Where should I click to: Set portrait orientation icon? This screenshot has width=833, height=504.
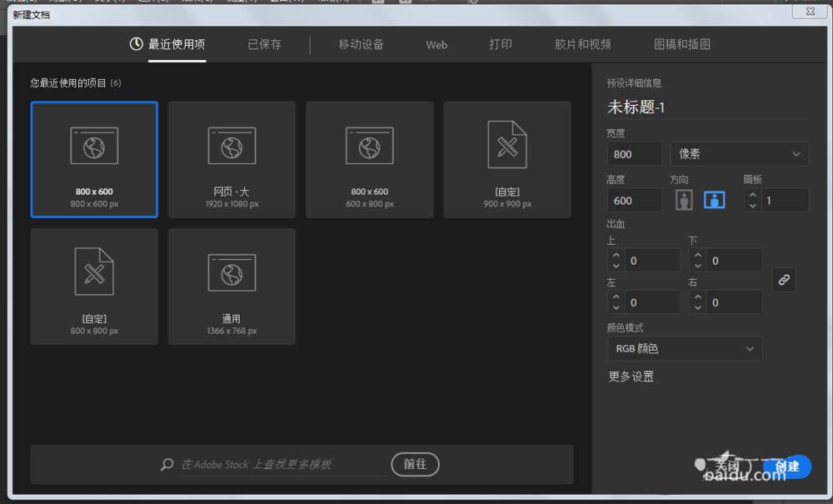(684, 200)
